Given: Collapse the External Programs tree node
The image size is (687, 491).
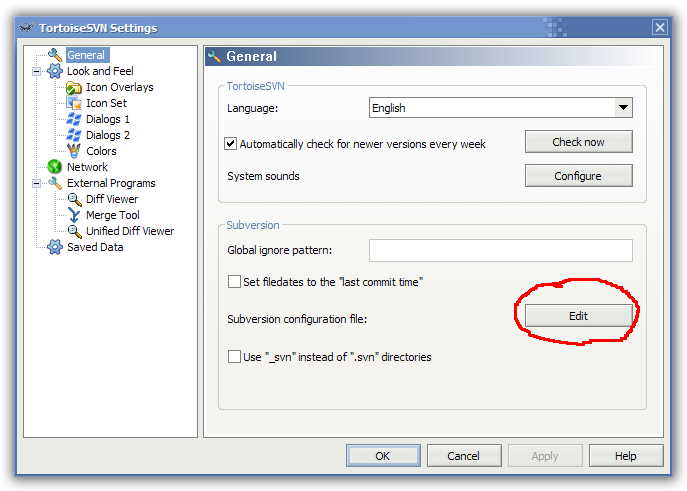Looking at the screenshot, I should (x=36, y=184).
